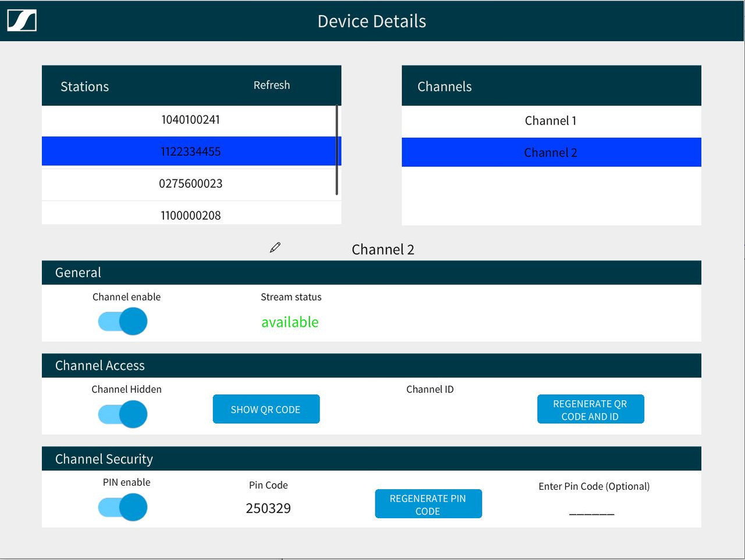Pick station 1100000208 from the list

click(x=190, y=215)
